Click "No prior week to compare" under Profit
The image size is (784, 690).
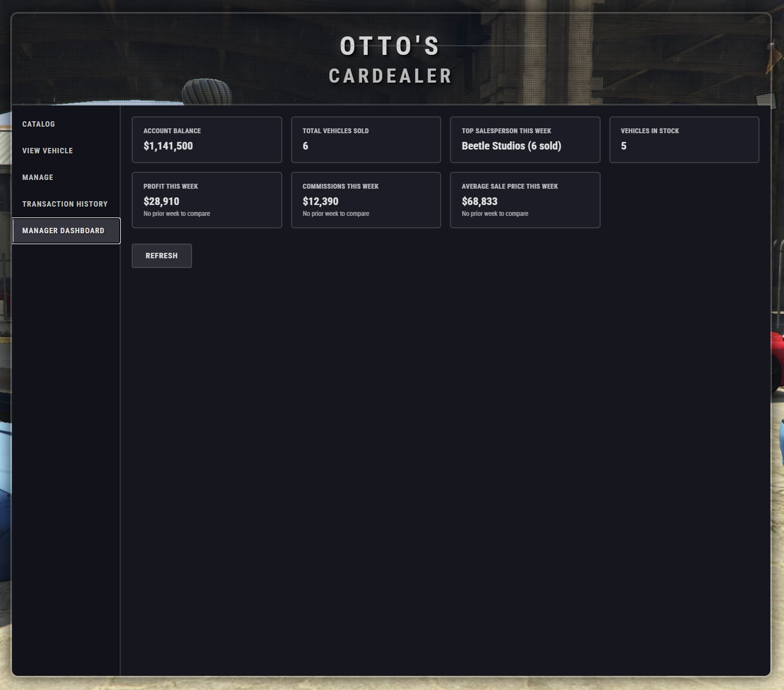[177, 214]
